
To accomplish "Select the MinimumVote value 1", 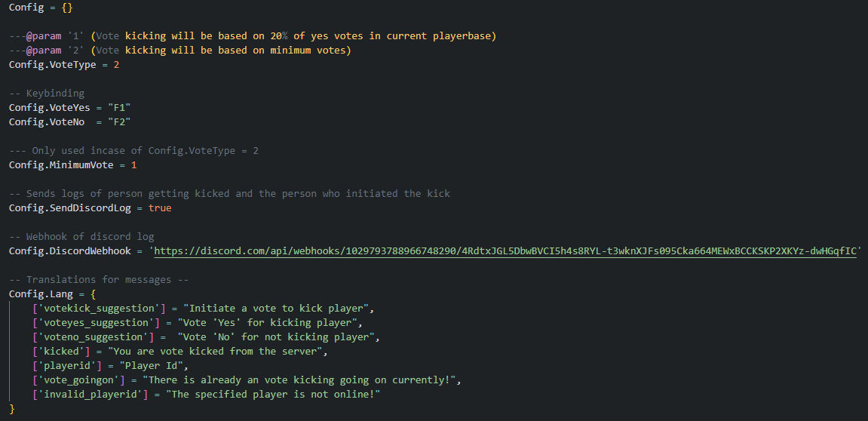I will point(133,164).
